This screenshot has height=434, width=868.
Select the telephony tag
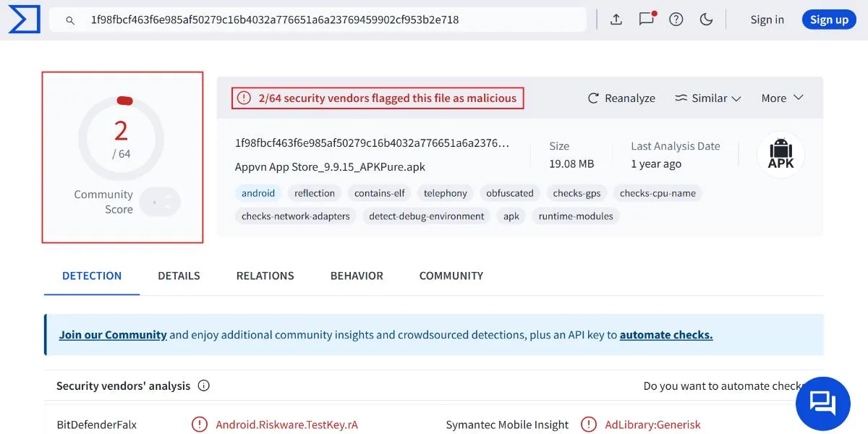(x=446, y=193)
